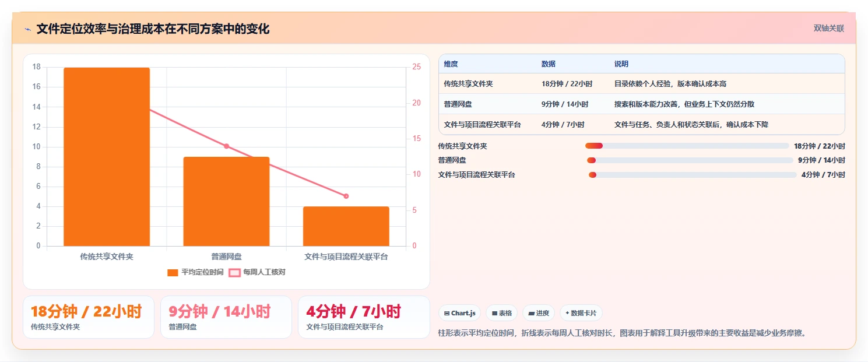Click table cell 9分钟 / 14小时
The width and height of the screenshot is (868, 362).
click(x=565, y=104)
